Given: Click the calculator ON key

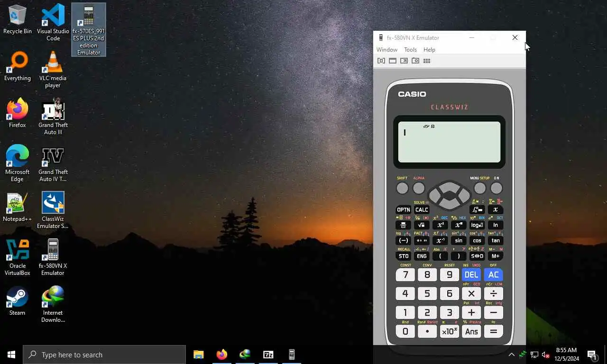Looking at the screenshot, I should click(496, 188).
